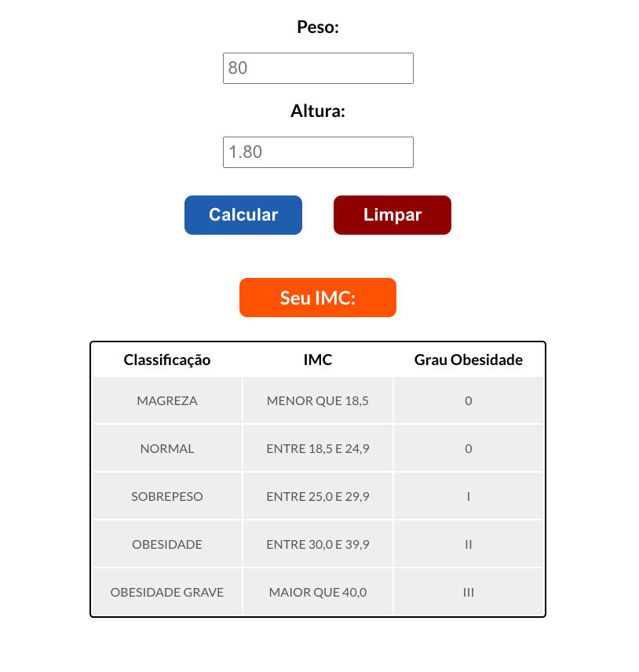639x672 pixels.
Task: Click the IMC column header
Action: tap(317, 360)
